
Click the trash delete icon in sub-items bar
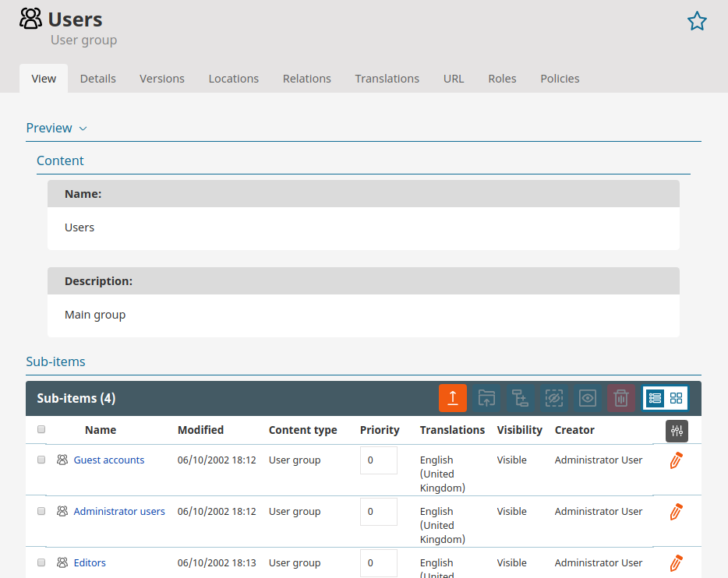click(621, 398)
